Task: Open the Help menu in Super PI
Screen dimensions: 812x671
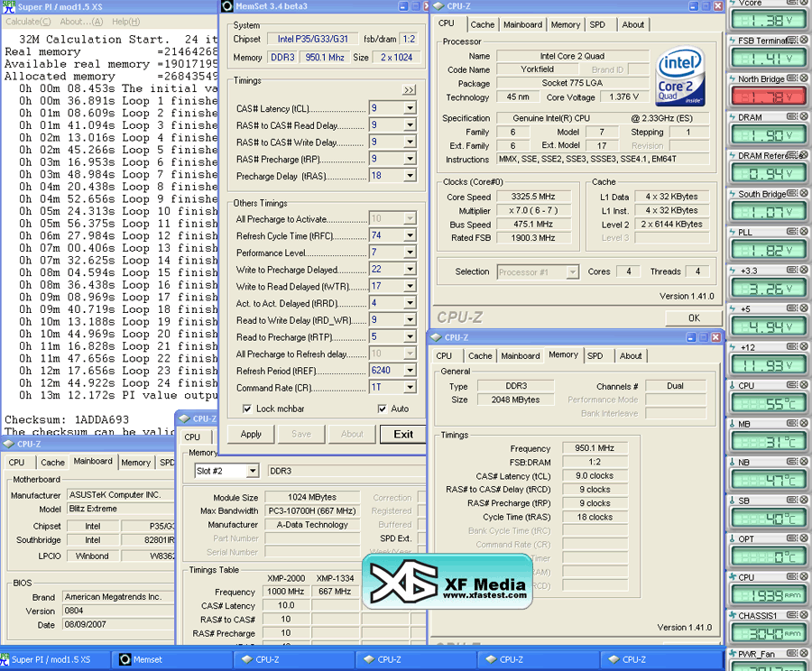Action: click(x=125, y=22)
